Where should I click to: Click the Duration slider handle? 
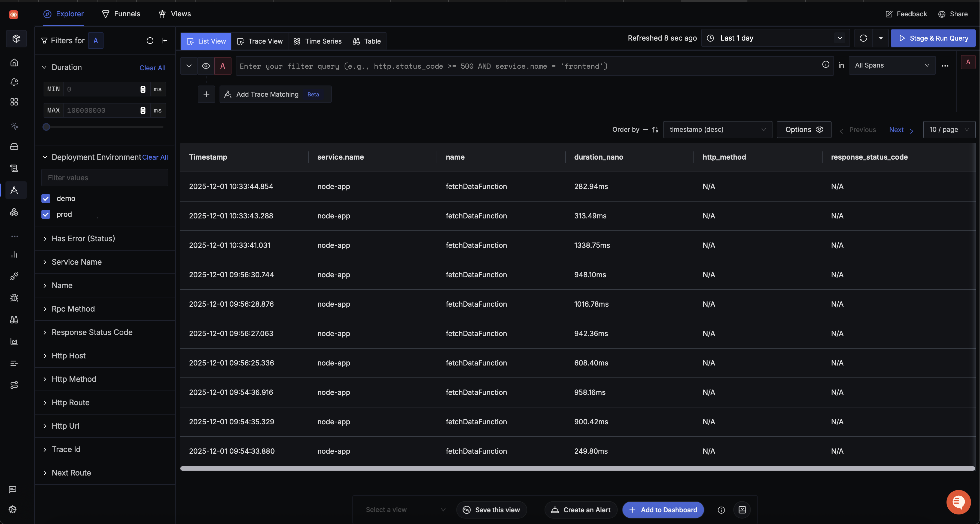click(x=46, y=127)
